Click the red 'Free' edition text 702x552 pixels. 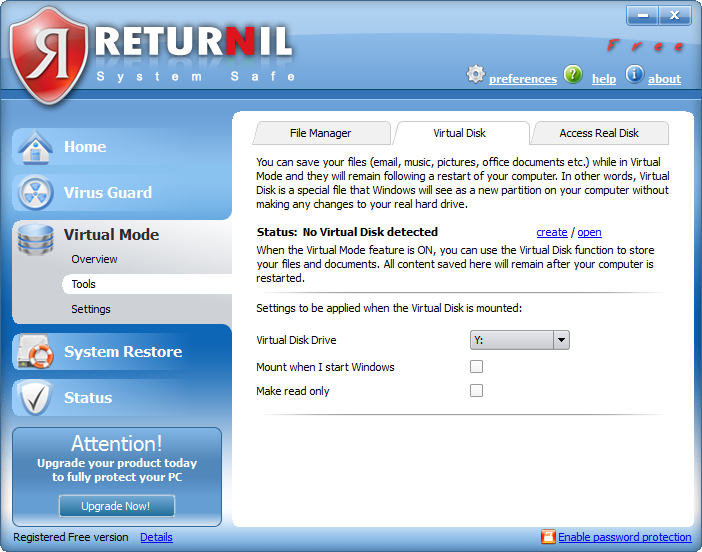(645, 45)
